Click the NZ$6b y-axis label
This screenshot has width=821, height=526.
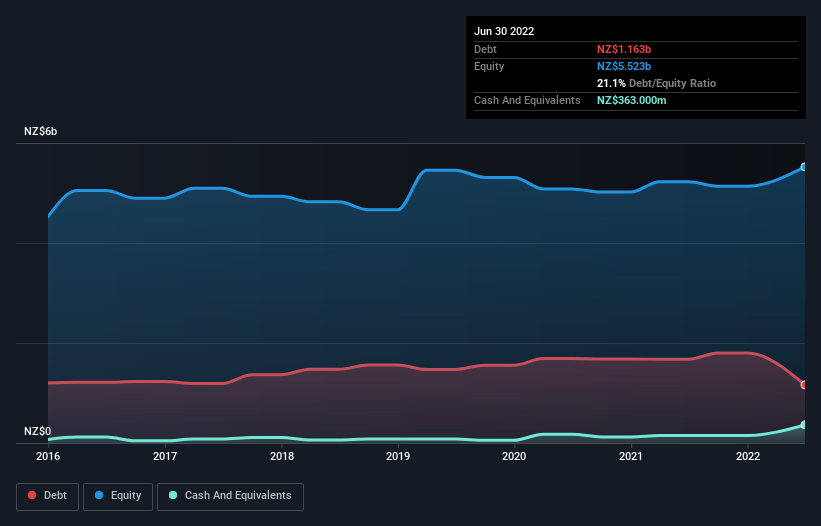pos(40,131)
